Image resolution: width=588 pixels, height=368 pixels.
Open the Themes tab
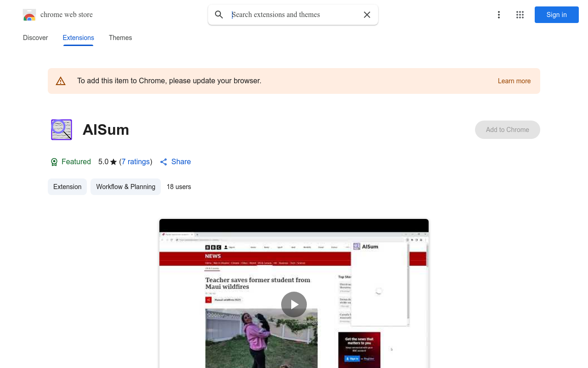click(x=120, y=38)
